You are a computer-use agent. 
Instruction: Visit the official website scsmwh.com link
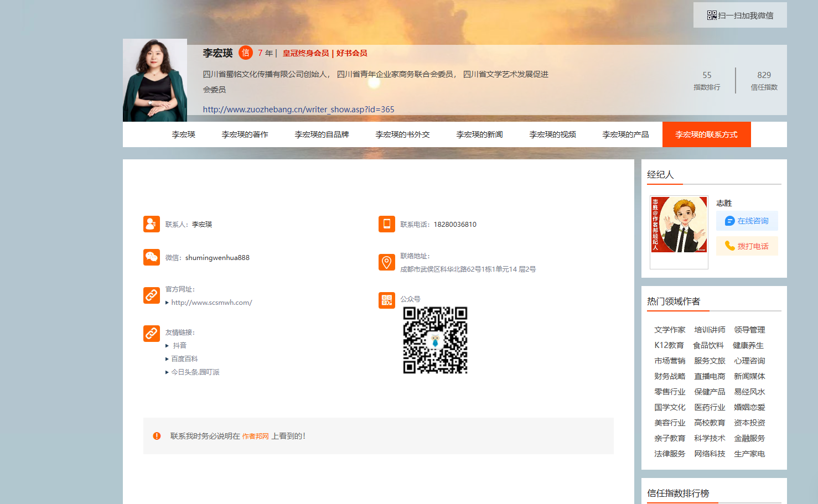[211, 303]
